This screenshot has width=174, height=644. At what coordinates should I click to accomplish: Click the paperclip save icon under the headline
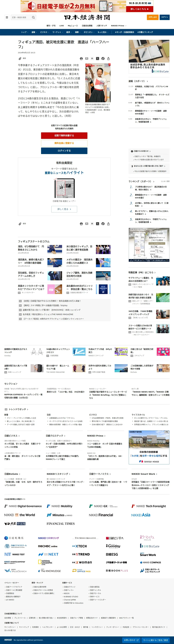20,59
